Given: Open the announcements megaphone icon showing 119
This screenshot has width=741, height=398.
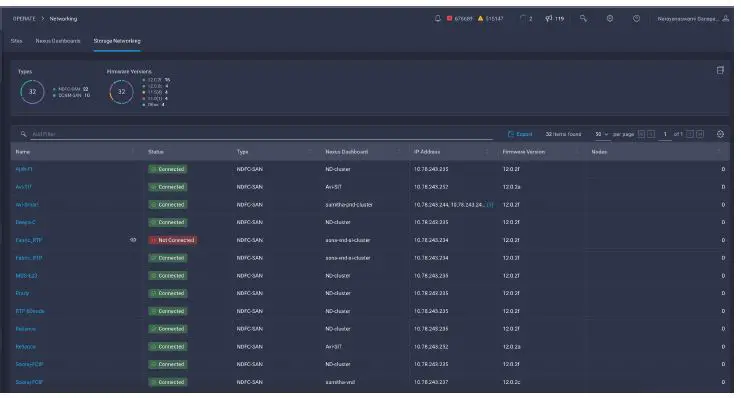Looking at the screenshot, I should click(555, 19).
